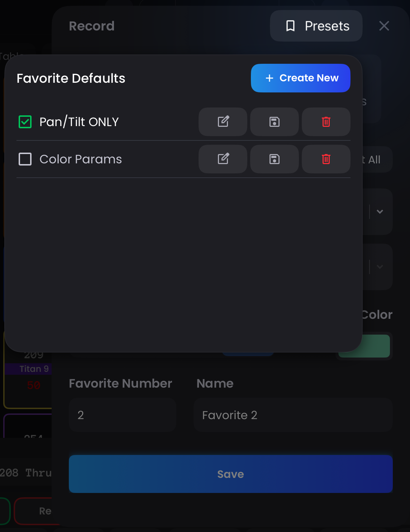The width and height of the screenshot is (410, 532).
Task: Select the Record dialog header
Action: point(92,26)
